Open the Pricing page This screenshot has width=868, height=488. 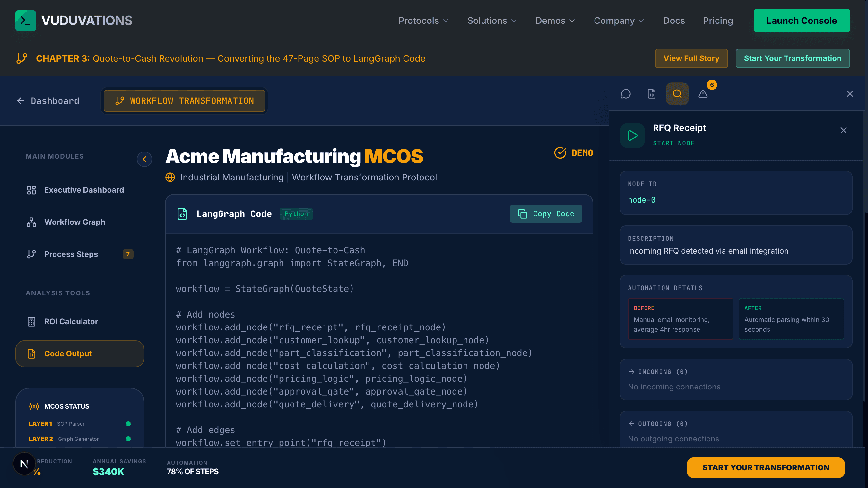tap(718, 21)
